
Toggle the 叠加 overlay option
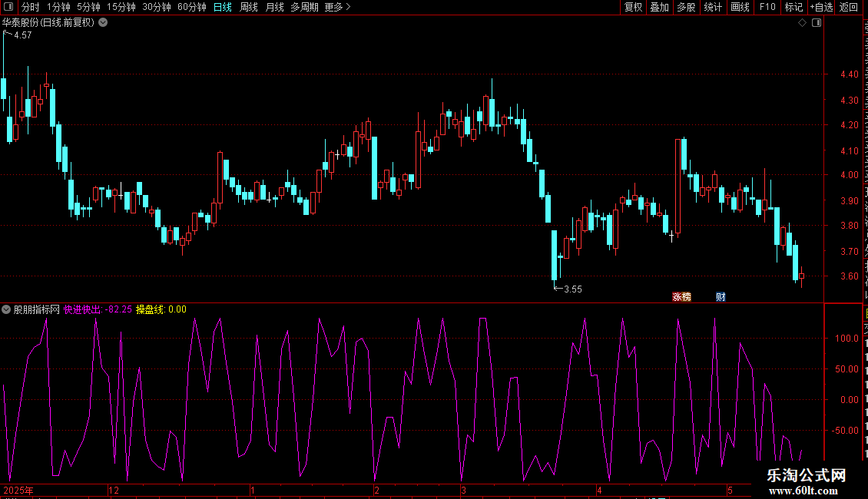click(659, 7)
